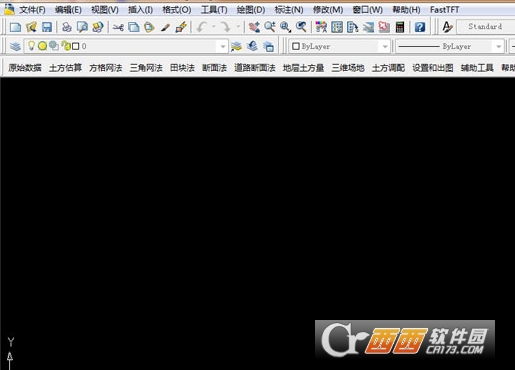Cut selection with scissors icon

tap(118, 27)
